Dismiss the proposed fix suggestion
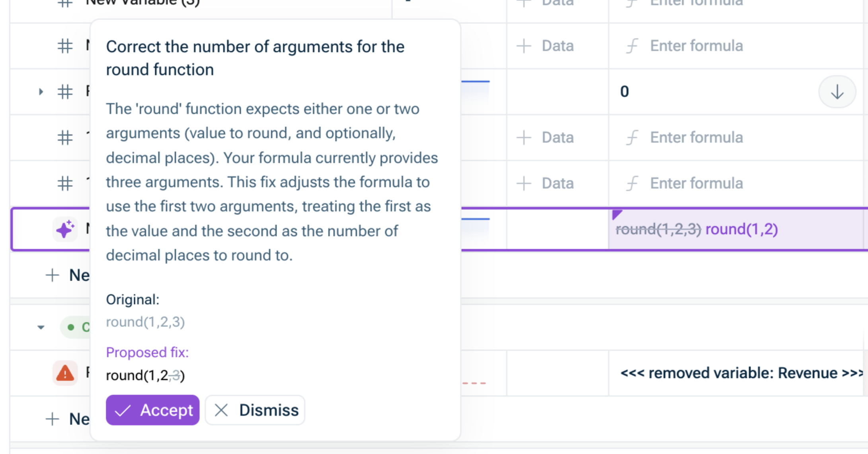868x454 pixels. pyautogui.click(x=255, y=410)
